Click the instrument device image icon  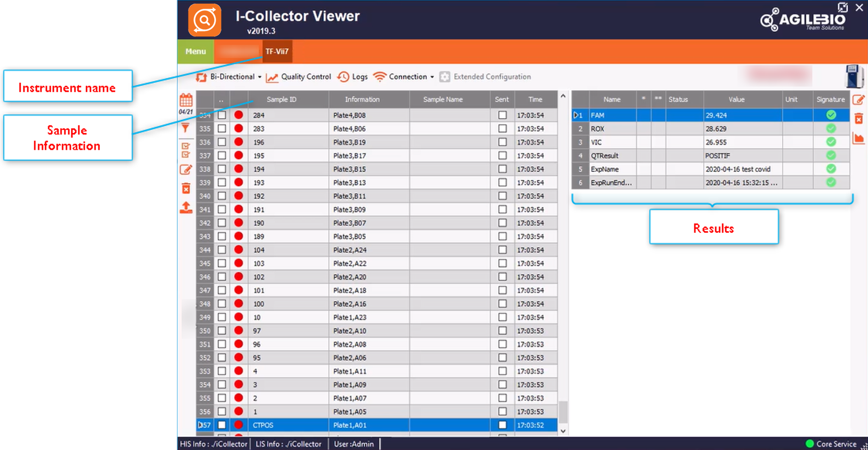(854, 77)
